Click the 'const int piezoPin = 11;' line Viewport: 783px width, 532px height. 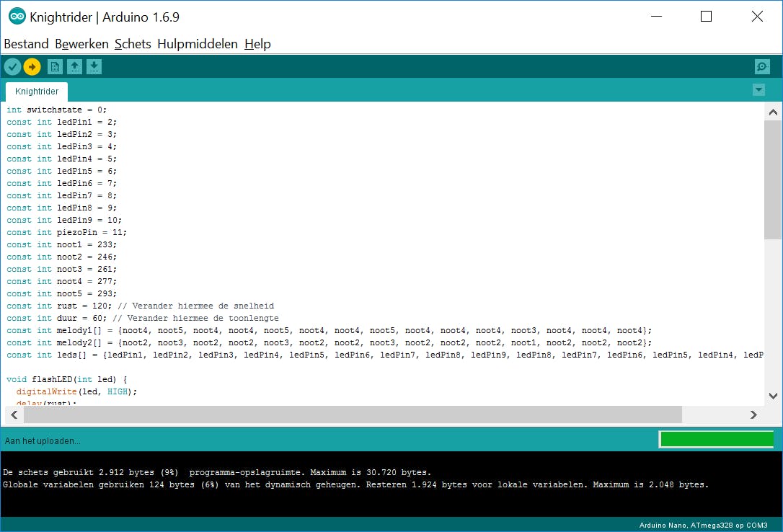pyautogui.click(x=66, y=233)
